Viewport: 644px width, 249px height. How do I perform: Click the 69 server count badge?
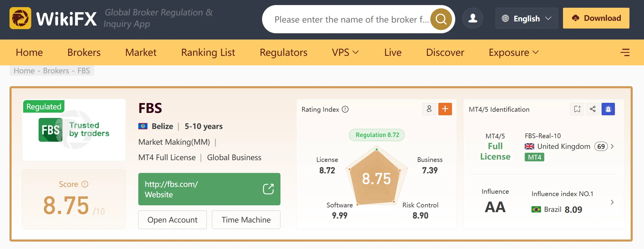tap(601, 146)
